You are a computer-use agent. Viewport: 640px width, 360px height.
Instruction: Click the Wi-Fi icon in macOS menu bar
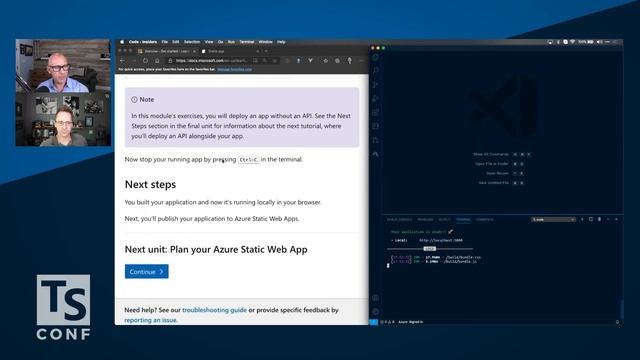pos(573,42)
